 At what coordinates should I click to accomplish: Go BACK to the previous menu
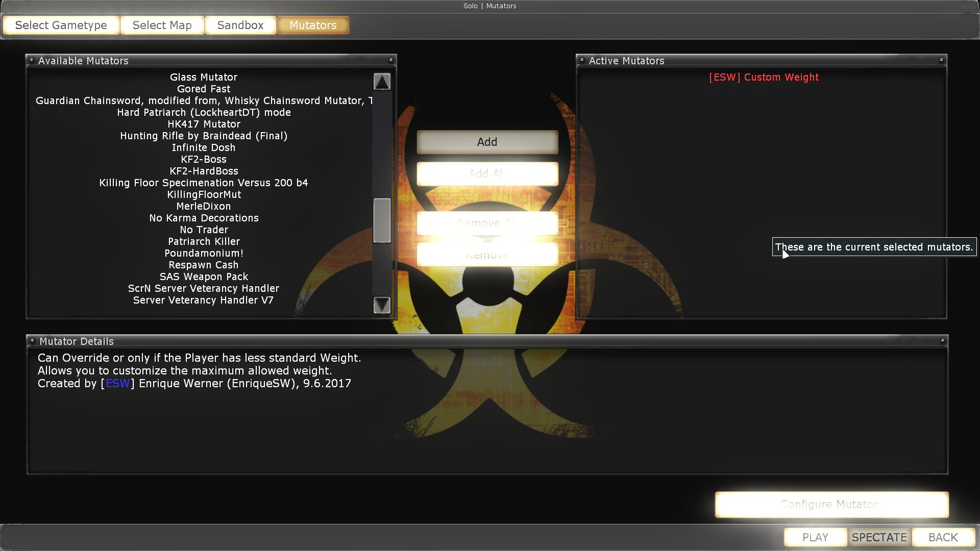(943, 537)
